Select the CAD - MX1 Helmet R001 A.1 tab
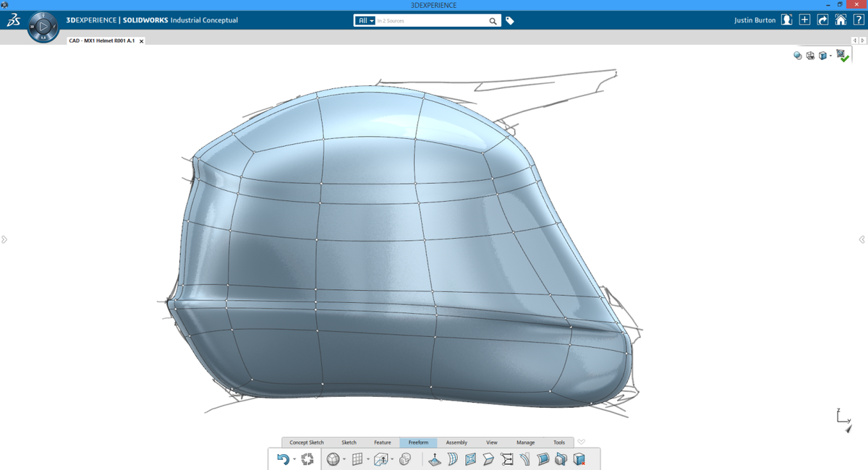 107,40
